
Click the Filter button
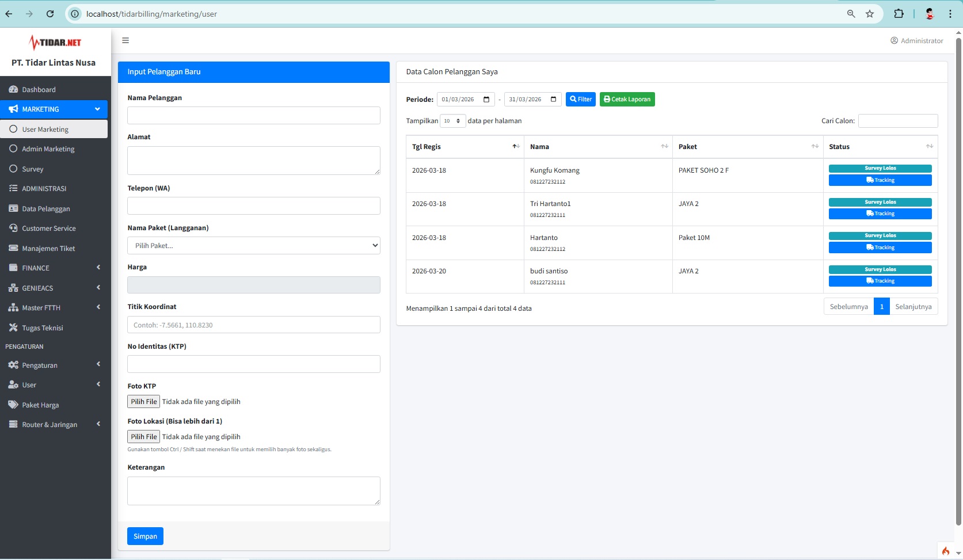pos(581,99)
